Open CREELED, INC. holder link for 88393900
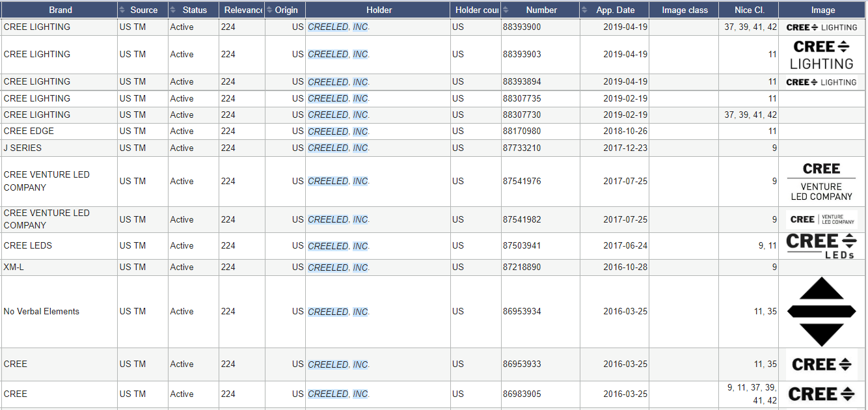 coord(338,27)
